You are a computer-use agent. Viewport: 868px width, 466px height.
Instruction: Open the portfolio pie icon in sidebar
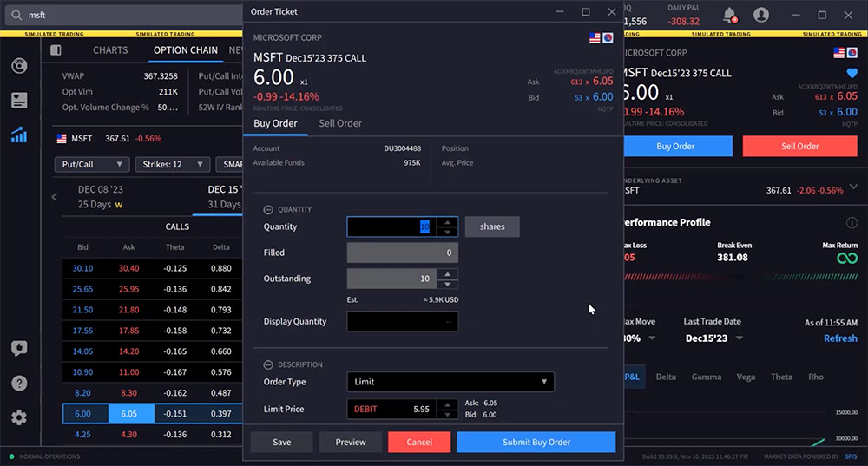coord(19,66)
